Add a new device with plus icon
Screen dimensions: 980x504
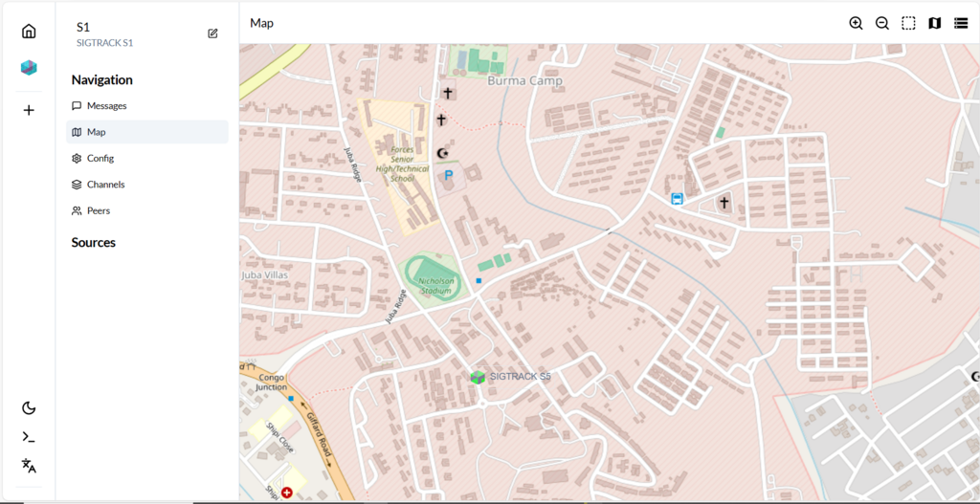click(x=29, y=110)
